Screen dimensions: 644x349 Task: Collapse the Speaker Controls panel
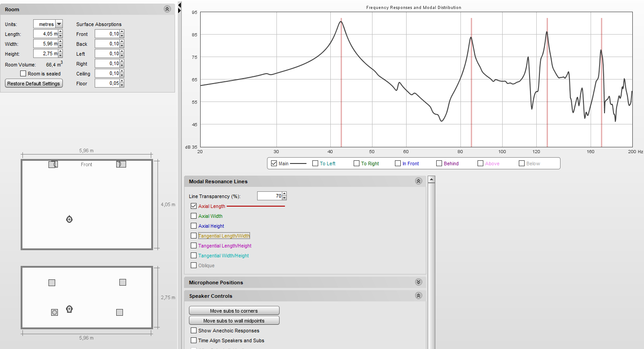coord(418,296)
